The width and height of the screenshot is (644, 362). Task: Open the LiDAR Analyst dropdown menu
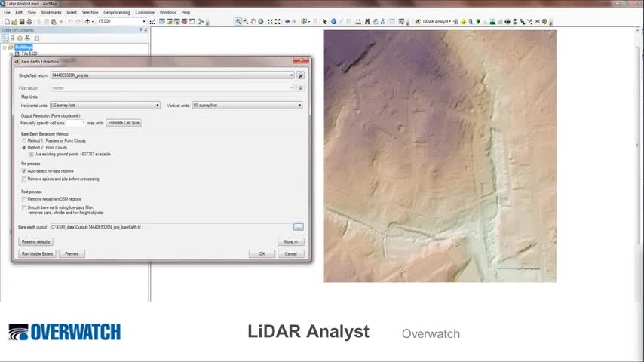point(437,21)
